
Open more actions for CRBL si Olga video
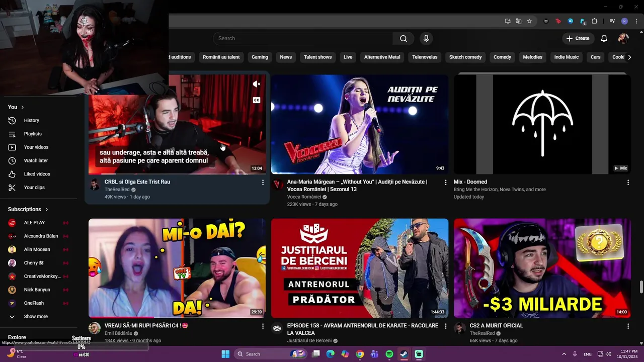[263, 183]
